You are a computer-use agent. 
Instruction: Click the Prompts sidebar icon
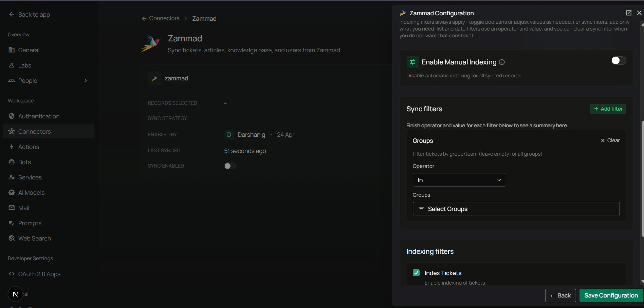pyautogui.click(x=12, y=223)
